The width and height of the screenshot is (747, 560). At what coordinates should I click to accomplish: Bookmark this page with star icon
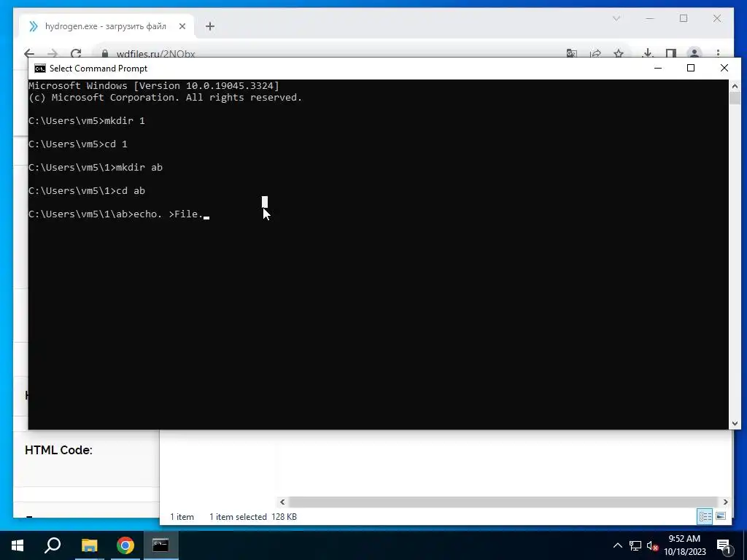tap(619, 54)
